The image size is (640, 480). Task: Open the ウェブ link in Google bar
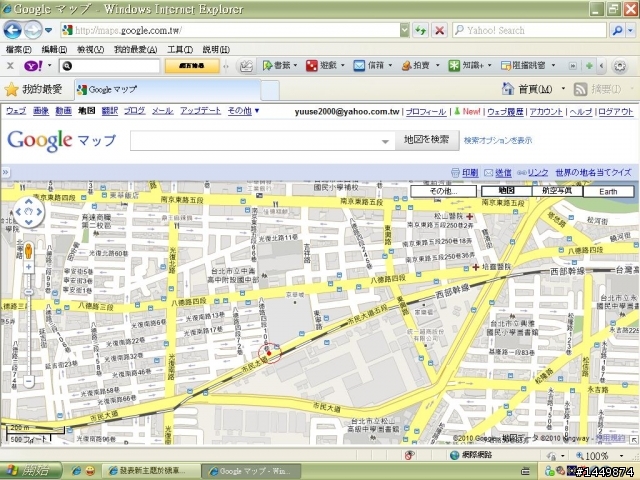pyautogui.click(x=16, y=111)
